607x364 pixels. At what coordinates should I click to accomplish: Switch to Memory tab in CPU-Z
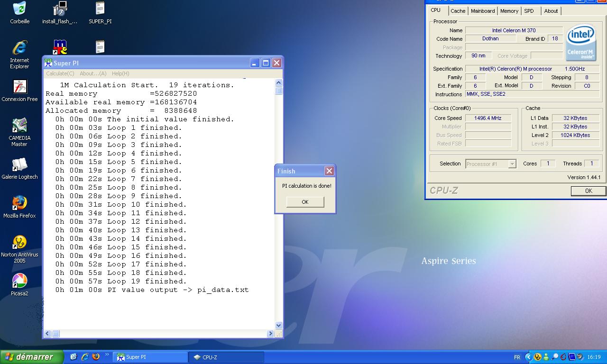509,11
